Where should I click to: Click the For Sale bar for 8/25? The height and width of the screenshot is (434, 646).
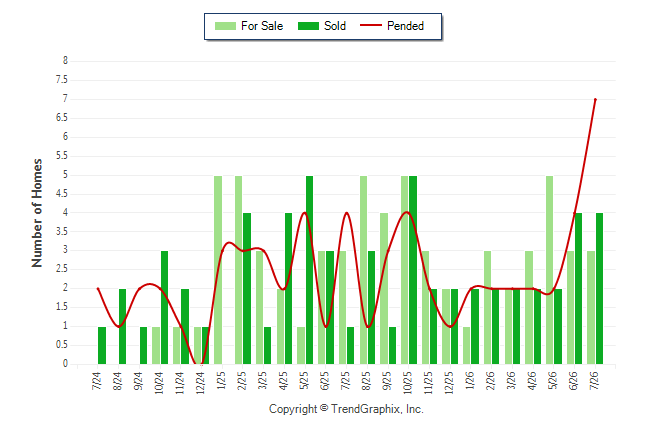(x=363, y=270)
